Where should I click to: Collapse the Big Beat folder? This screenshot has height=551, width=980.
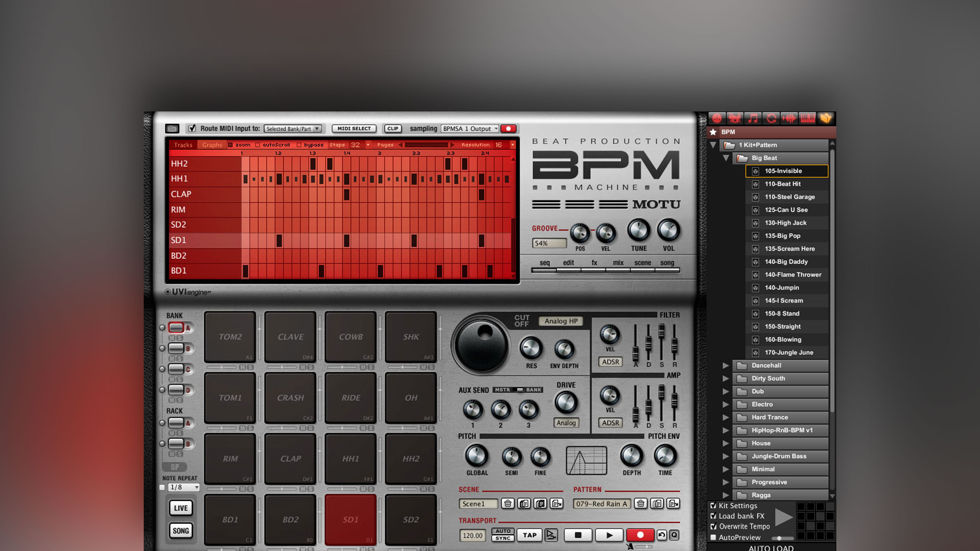coord(726,158)
